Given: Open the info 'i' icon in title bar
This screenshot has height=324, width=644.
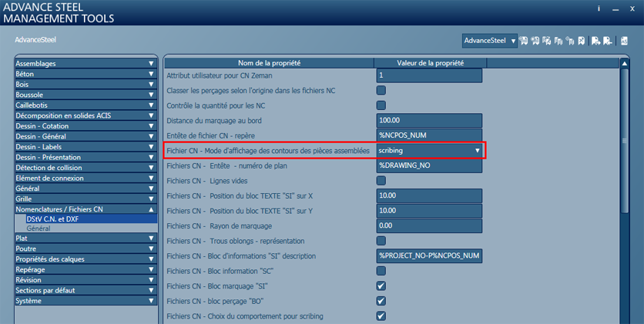Looking at the screenshot, I should [599, 8].
